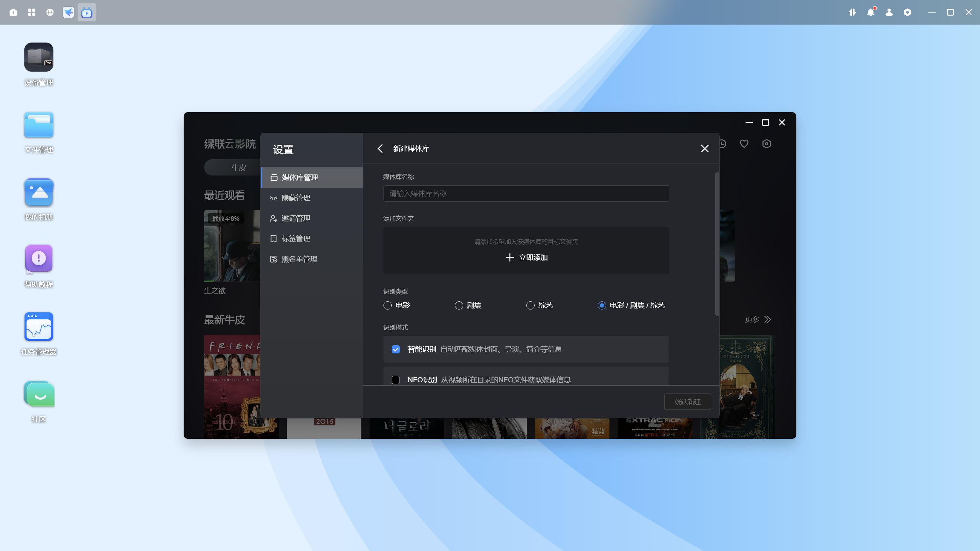Image resolution: width=980 pixels, height=551 pixels.
Task: Open the transfer arrows icon in top bar
Action: (852, 12)
